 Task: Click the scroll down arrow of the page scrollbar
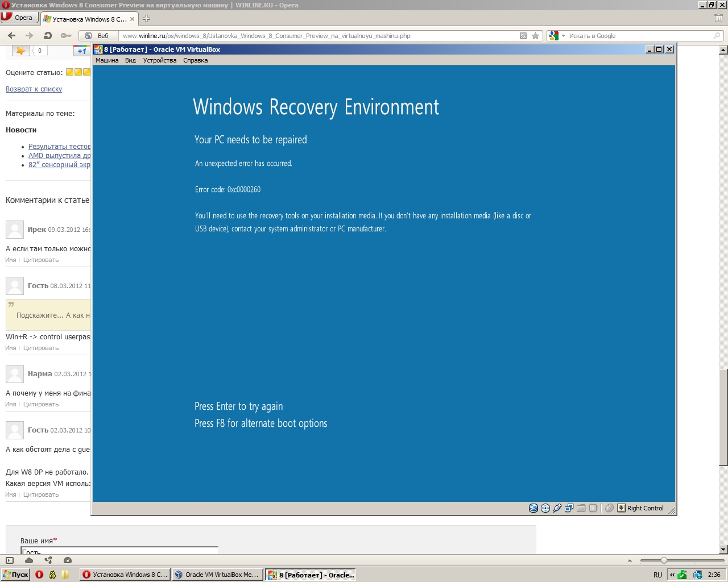click(x=723, y=550)
